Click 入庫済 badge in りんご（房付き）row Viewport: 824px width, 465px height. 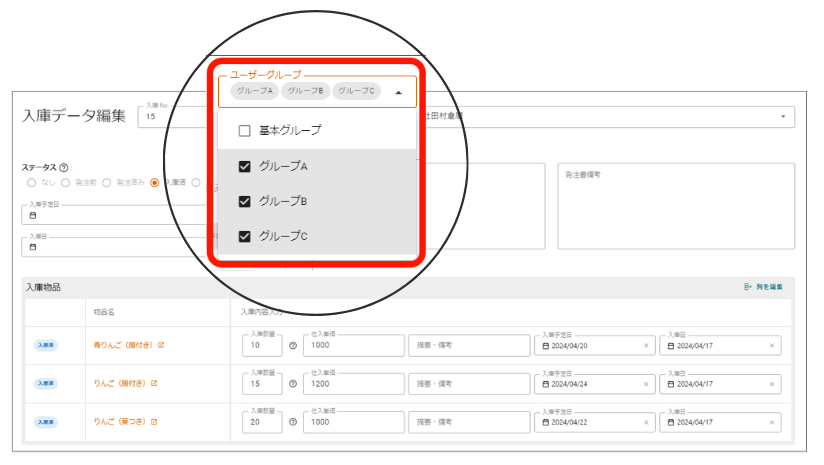46,384
